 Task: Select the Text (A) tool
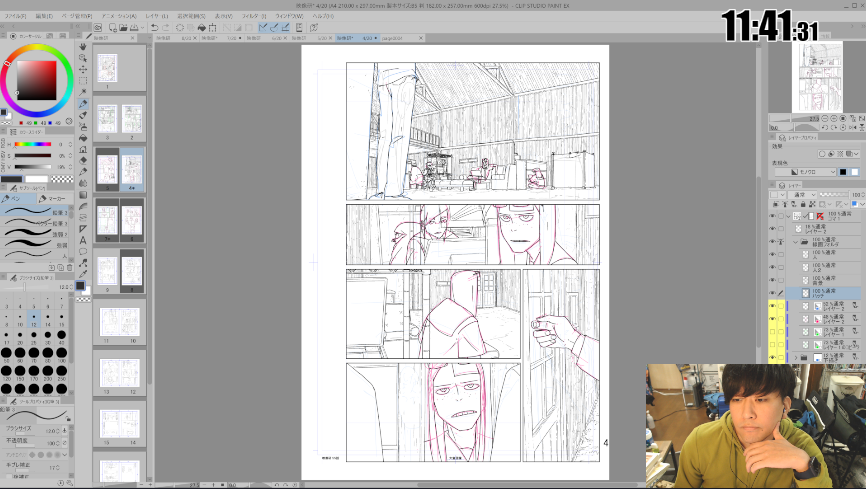click(x=83, y=240)
